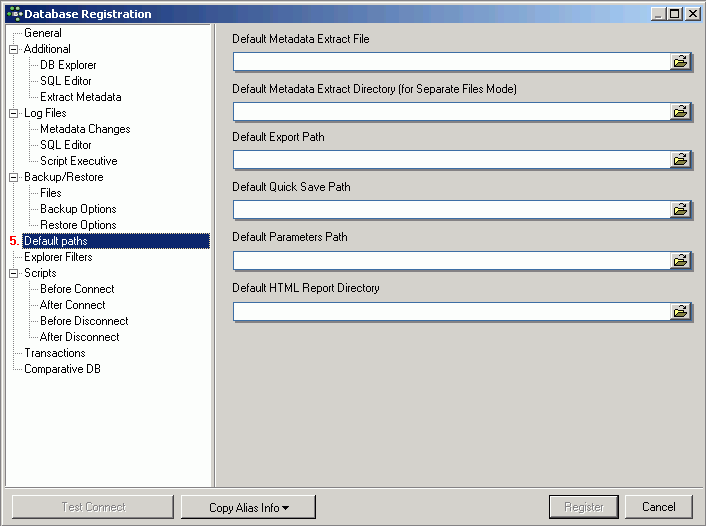Browse for Default Metadata Extract File
Viewport: 706px width, 526px height.
[680, 61]
